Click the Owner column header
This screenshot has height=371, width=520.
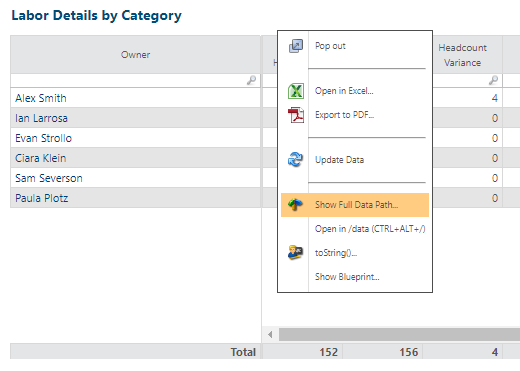point(135,55)
